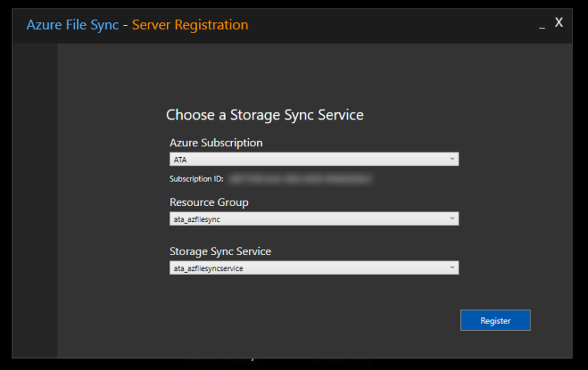Click the Azure Subscription field label
588x370 pixels.
tap(216, 142)
